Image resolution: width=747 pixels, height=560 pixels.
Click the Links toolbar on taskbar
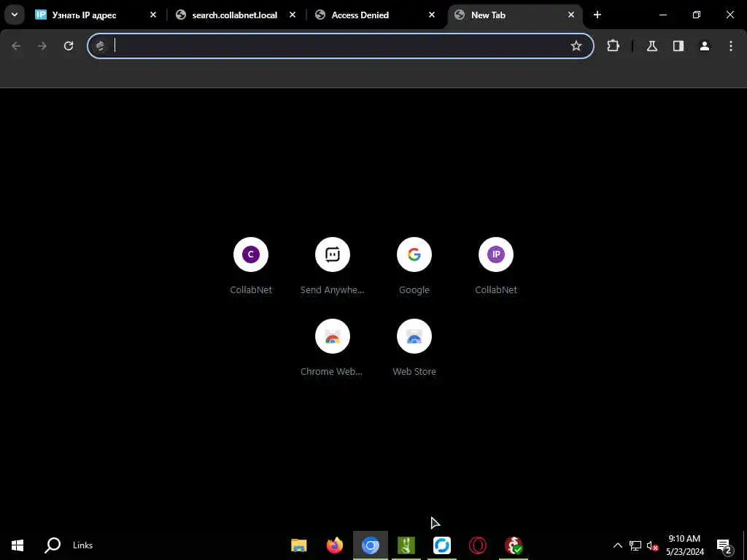point(83,545)
